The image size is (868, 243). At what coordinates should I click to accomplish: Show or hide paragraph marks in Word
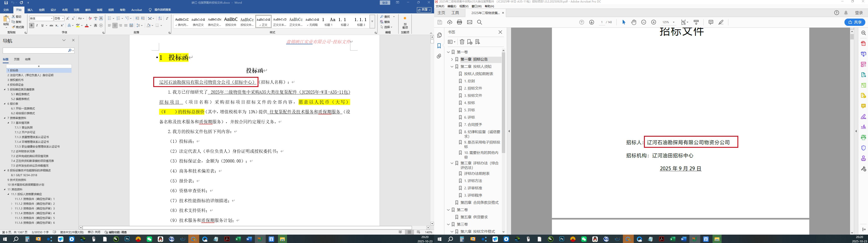tap(167, 18)
